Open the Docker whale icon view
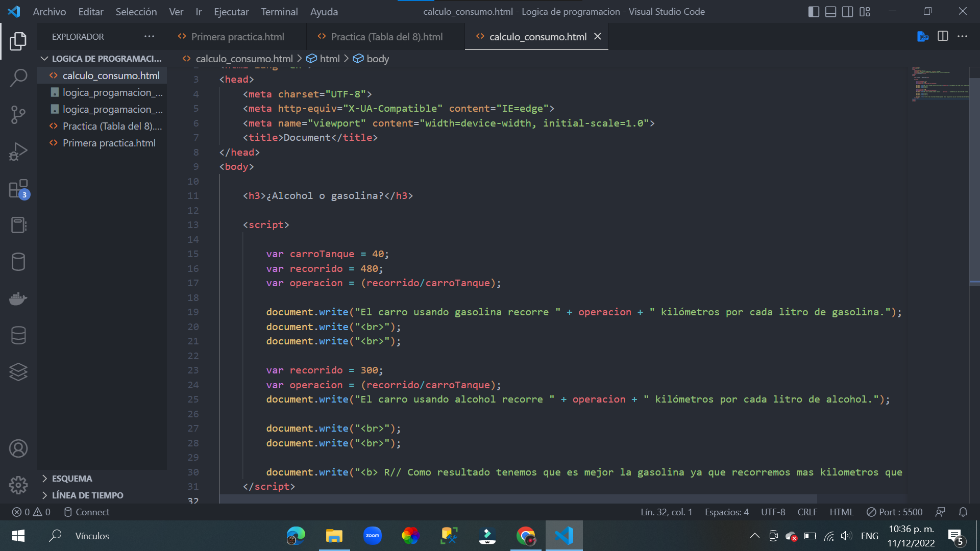The image size is (980, 551). tap(18, 298)
